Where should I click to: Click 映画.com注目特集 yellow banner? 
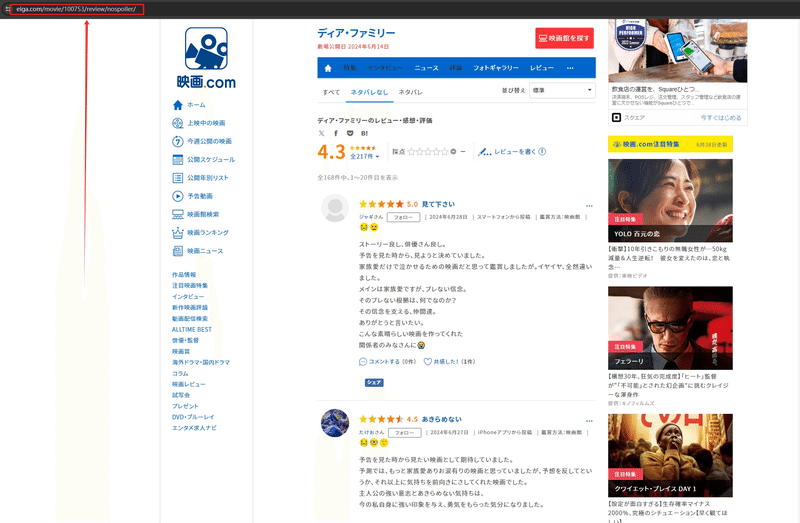(670, 144)
